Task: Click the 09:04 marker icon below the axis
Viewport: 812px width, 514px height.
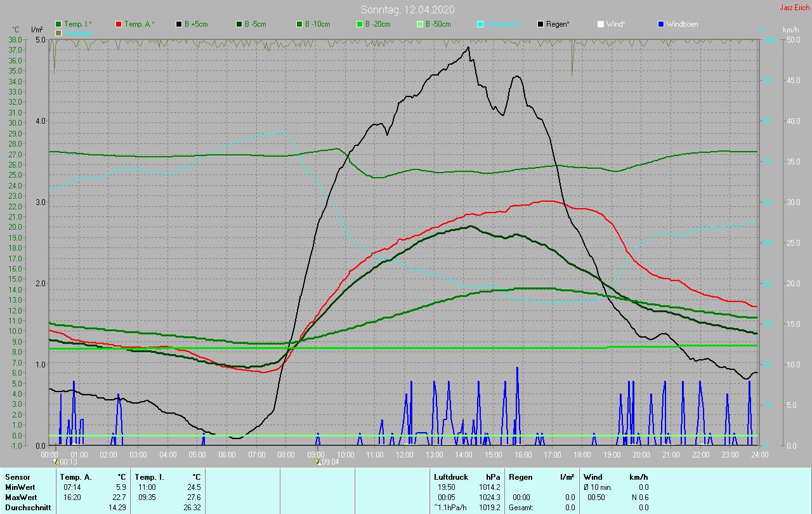Action: tap(318, 462)
